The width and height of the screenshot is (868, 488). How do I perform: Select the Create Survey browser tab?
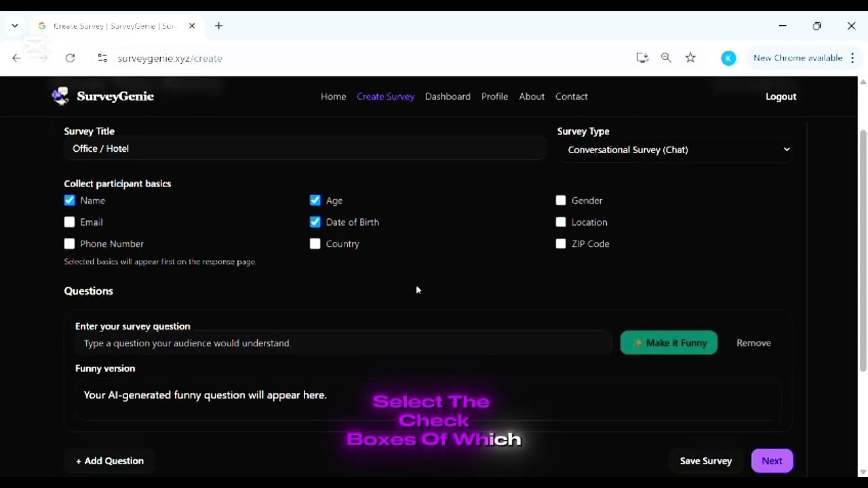tap(112, 26)
